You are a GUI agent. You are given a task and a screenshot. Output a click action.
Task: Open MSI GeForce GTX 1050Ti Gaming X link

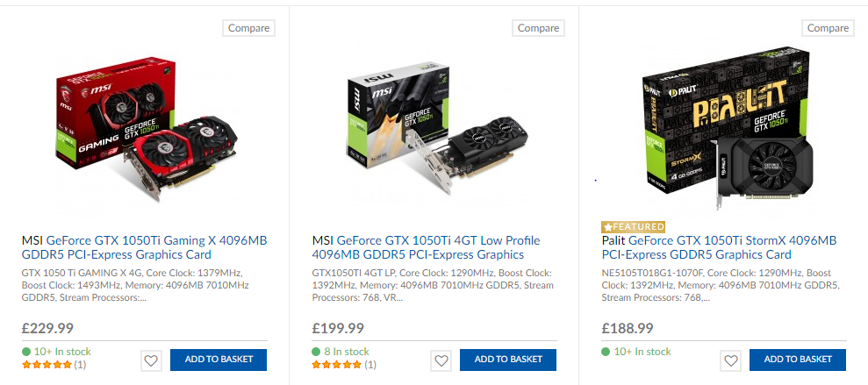(x=144, y=247)
